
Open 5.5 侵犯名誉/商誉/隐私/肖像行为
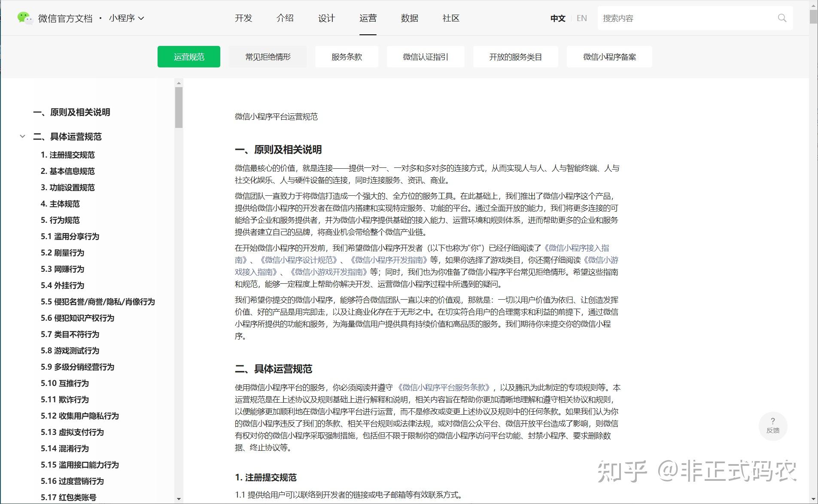click(x=98, y=302)
